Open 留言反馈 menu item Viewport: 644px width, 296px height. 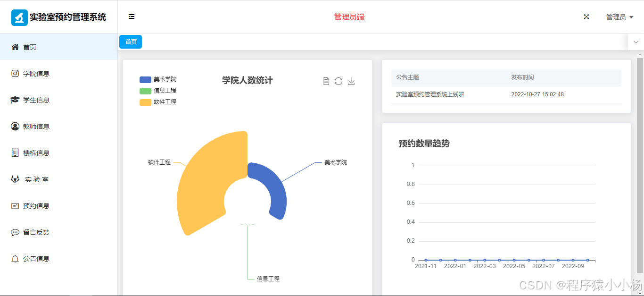tap(58, 232)
